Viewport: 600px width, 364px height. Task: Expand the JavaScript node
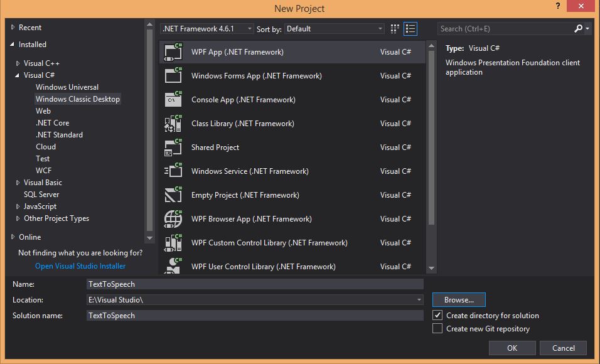[x=18, y=206]
